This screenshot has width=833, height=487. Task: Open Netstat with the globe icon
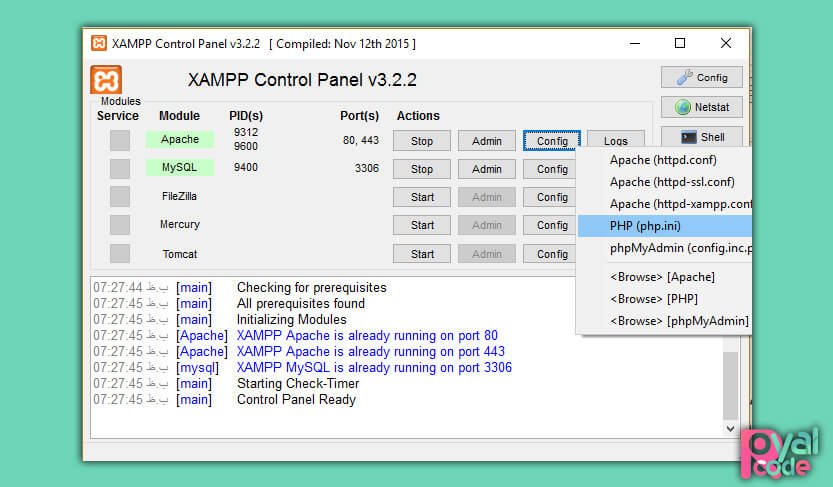tap(702, 107)
